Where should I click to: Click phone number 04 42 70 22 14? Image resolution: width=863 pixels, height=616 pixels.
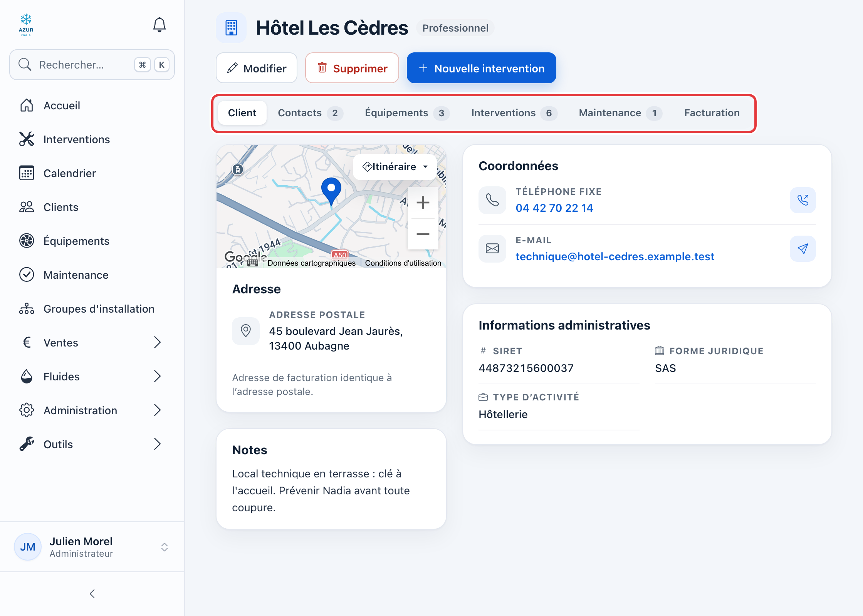[554, 208]
